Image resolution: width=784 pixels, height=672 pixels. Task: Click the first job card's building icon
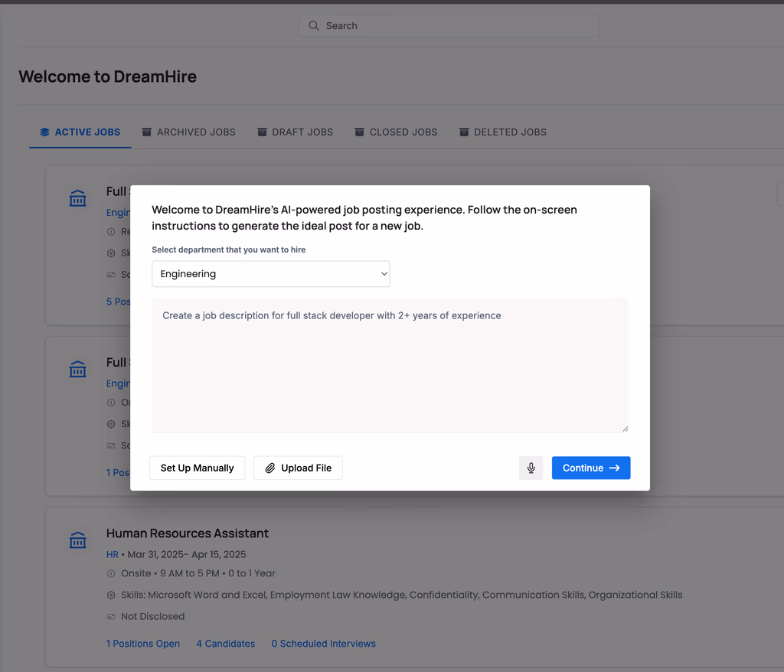[77, 198]
